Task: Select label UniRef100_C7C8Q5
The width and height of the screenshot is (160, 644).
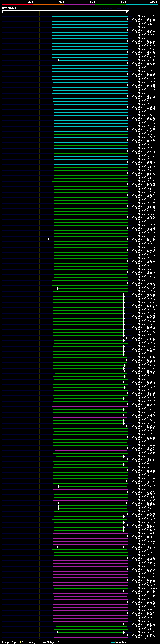Action: pos(143,423)
